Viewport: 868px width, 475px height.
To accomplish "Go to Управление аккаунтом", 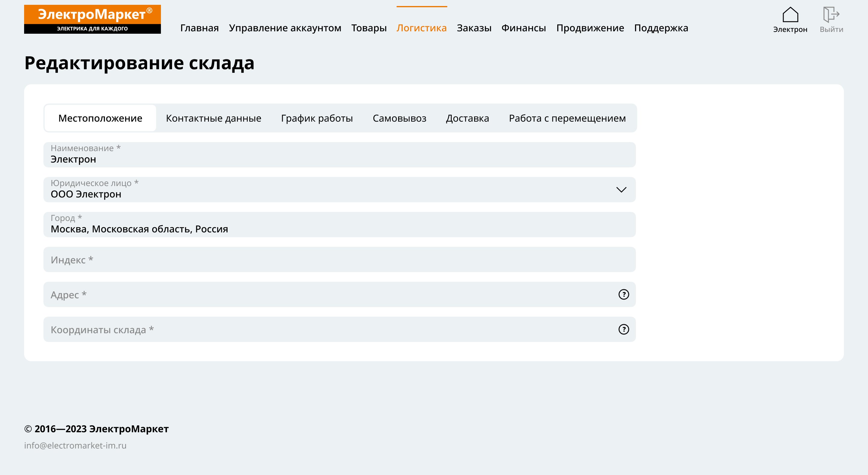I will 285,28.
